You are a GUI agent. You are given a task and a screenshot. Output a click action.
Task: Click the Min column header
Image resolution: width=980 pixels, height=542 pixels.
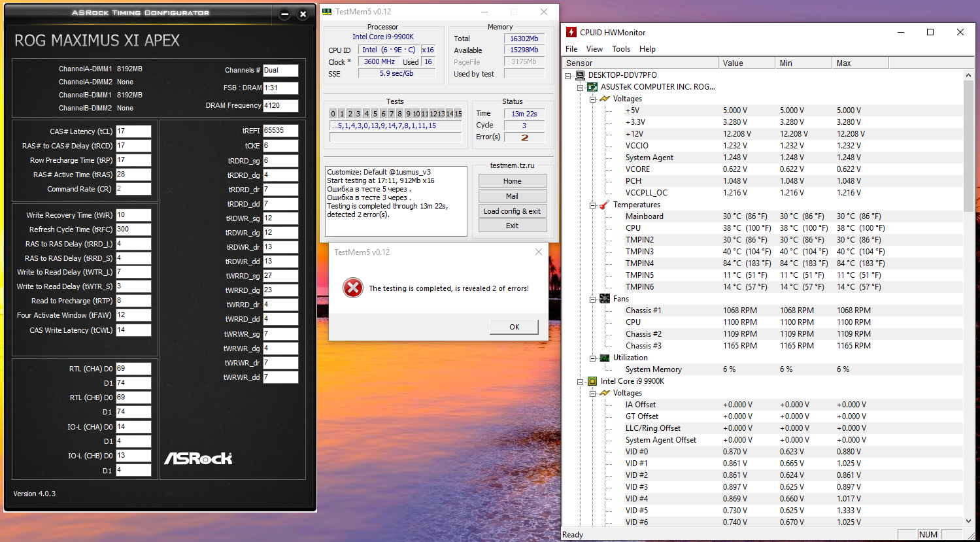click(x=804, y=63)
